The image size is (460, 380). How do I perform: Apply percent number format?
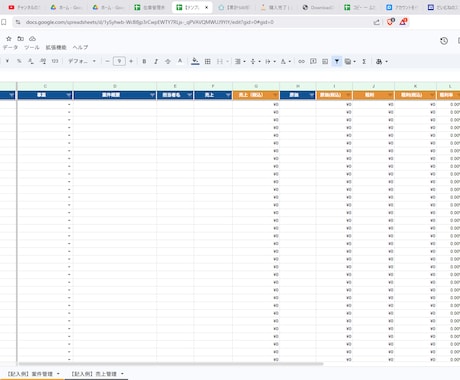[19, 61]
